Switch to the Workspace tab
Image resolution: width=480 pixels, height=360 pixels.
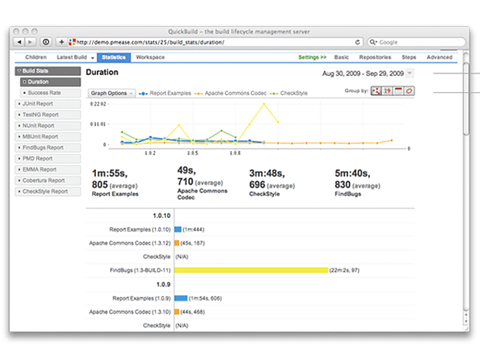tap(150, 57)
